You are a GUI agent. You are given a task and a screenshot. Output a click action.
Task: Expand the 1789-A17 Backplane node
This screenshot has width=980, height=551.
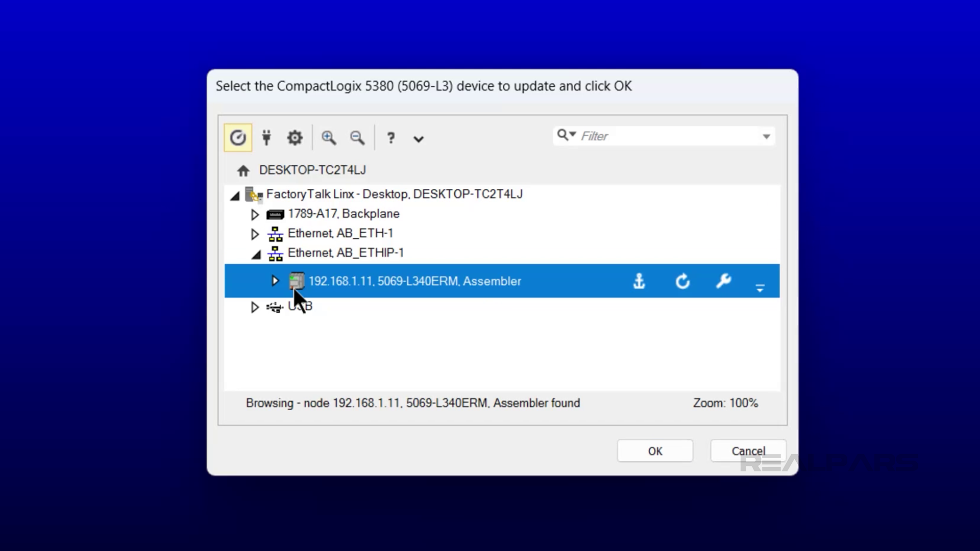[x=255, y=214]
